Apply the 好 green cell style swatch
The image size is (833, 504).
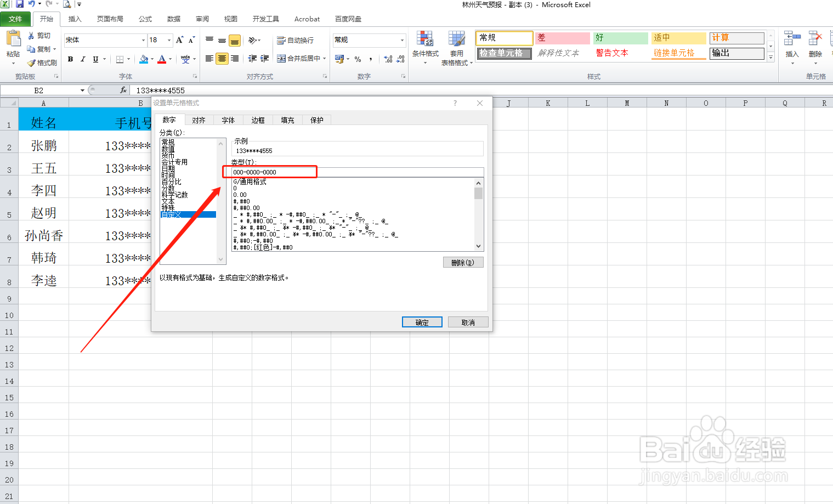point(621,38)
